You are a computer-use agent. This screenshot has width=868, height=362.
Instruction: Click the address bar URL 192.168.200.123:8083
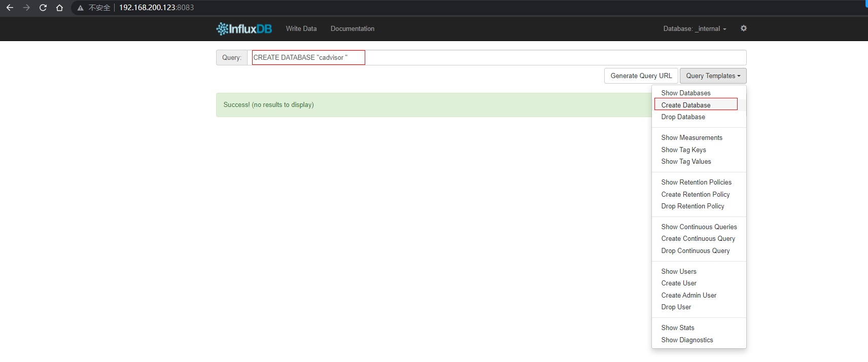156,8
